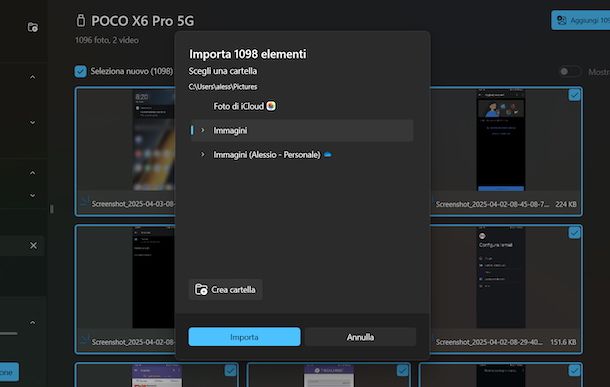
Task: Click the OneDrive cloud icon
Action: coord(328,154)
